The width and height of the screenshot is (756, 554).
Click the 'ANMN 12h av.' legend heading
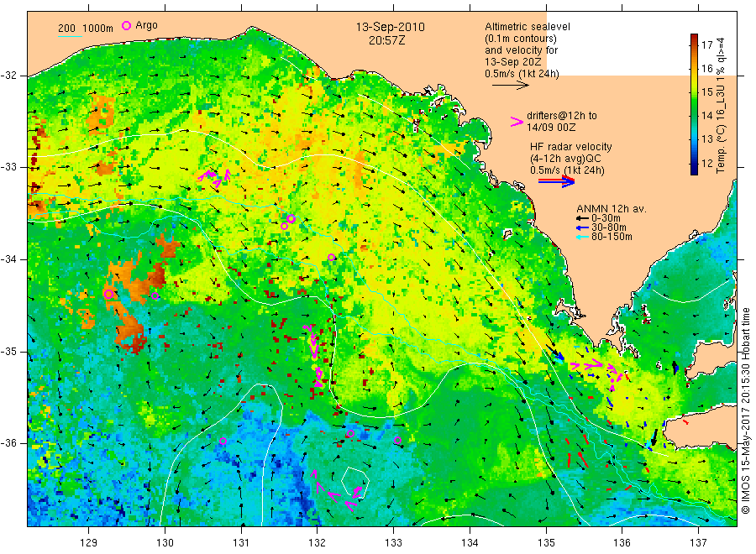[x=611, y=209]
